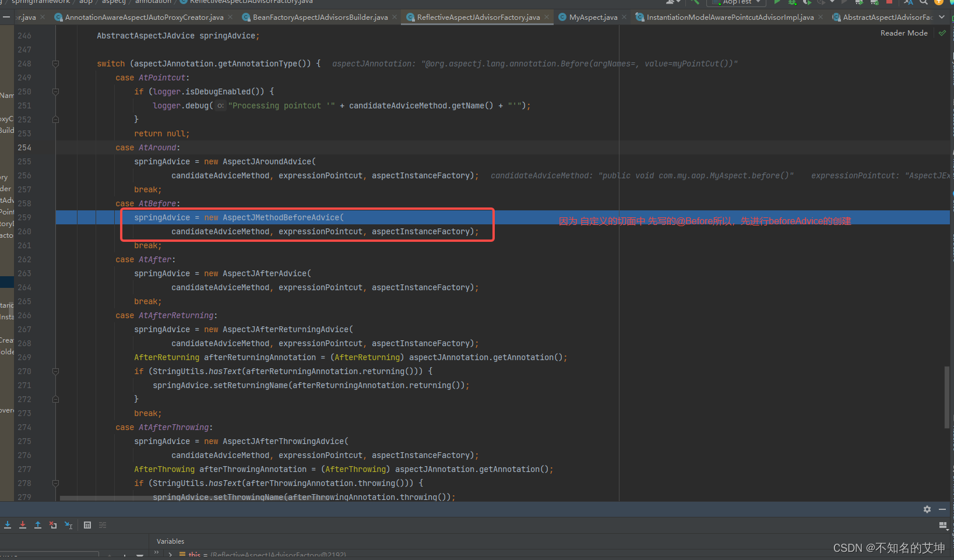The height and width of the screenshot is (560, 954).
Task: Close the BeanFactoryAspectJAdvisorsBuilder.java tab
Action: (x=395, y=17)
